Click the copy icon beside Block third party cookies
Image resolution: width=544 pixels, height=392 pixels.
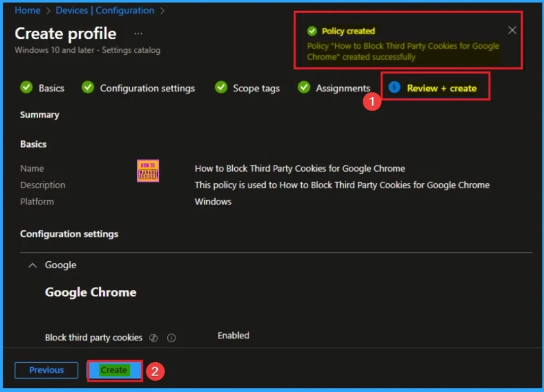pos(154,337)
